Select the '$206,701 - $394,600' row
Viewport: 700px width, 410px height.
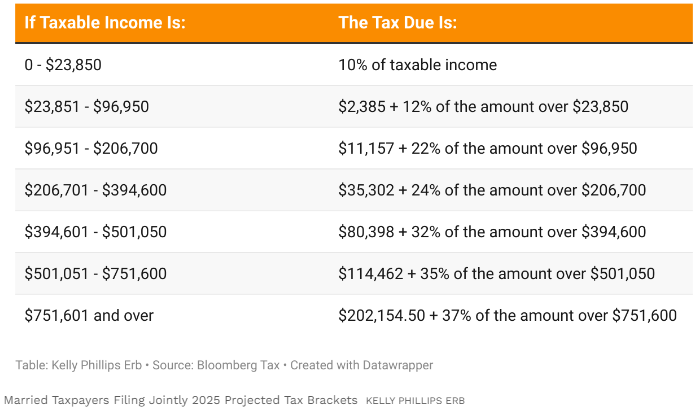click(354, 190)
